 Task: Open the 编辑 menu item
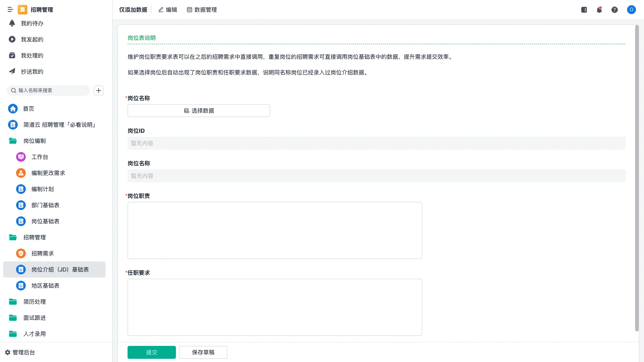[x=167, y=10]
